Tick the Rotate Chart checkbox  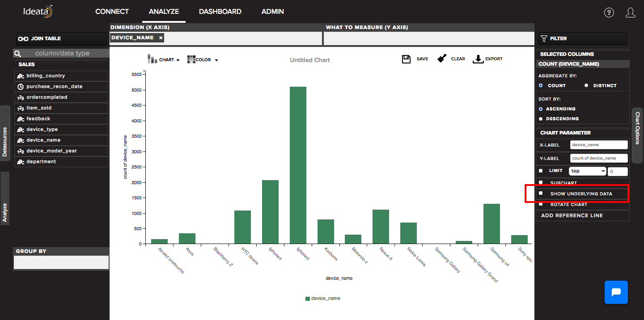point(541,204)
